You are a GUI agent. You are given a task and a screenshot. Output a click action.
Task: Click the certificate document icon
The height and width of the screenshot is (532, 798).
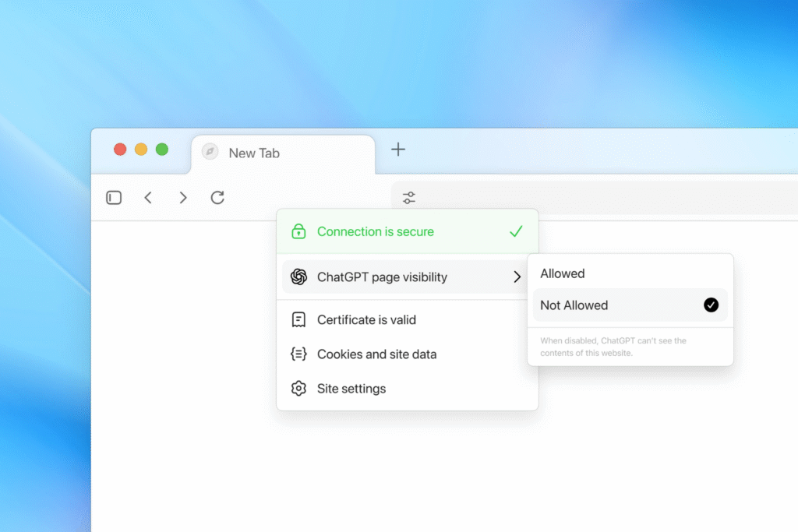point(298,319)
